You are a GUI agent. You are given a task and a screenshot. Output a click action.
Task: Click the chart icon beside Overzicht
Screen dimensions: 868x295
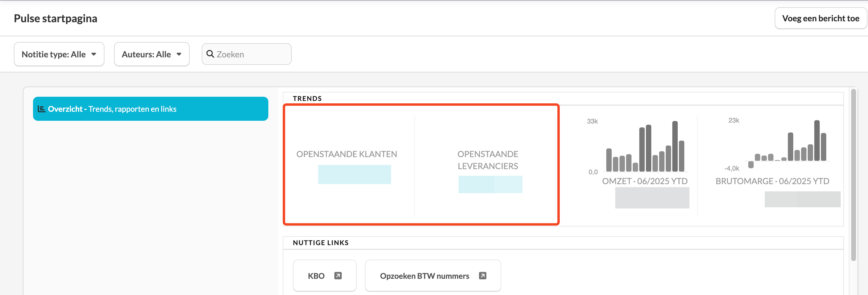tap(41, 109)
